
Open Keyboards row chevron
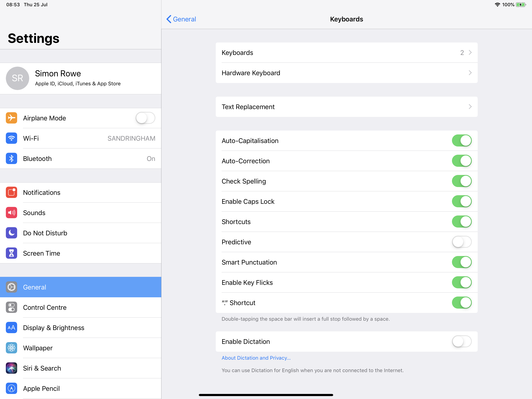[470, 52]
